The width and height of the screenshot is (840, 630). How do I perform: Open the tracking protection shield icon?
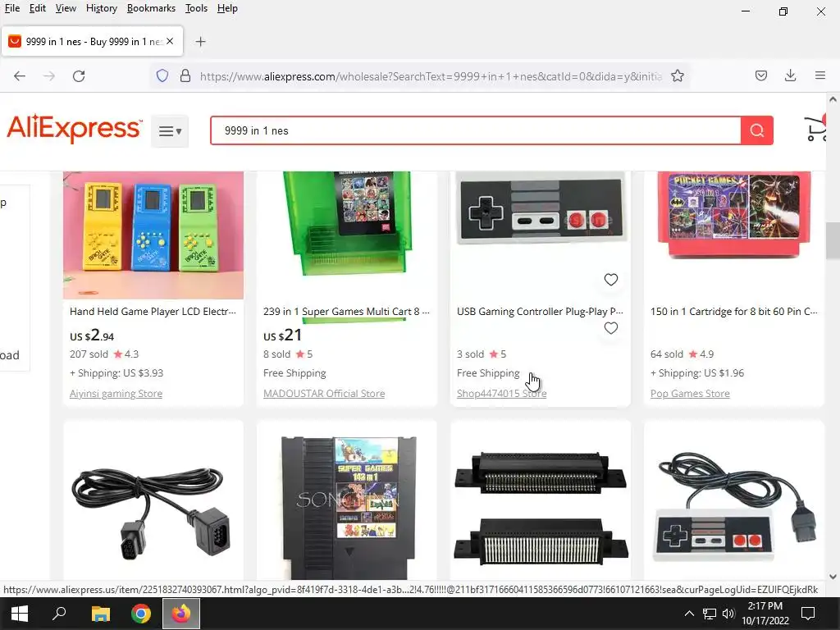162,76
